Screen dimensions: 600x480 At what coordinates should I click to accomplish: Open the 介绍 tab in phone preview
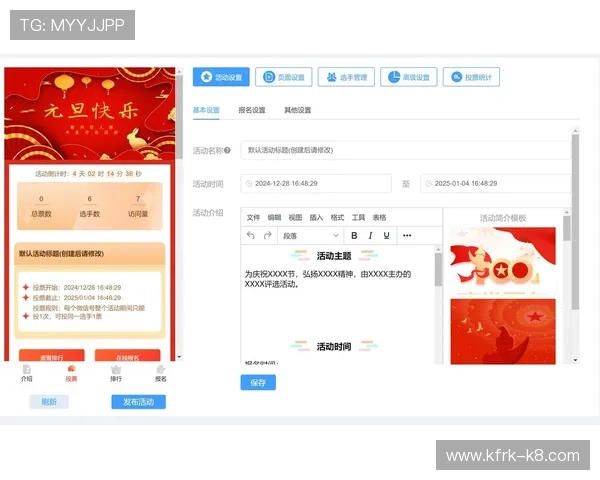pyautogui.click(x=26, y=373)
